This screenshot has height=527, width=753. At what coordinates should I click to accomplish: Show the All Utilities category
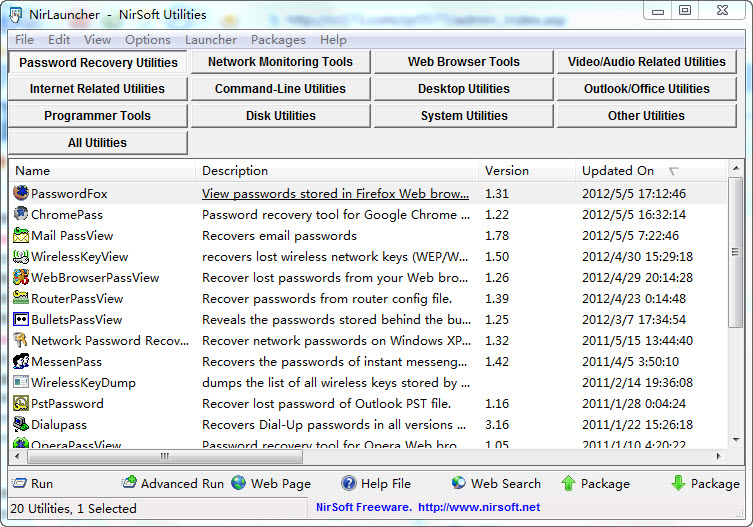click(97, 143)
